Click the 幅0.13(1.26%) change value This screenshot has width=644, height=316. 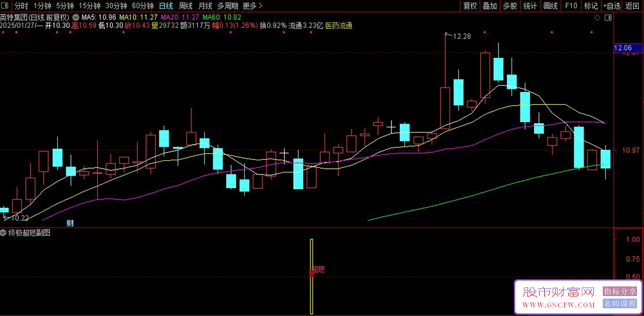click(234, 26)
